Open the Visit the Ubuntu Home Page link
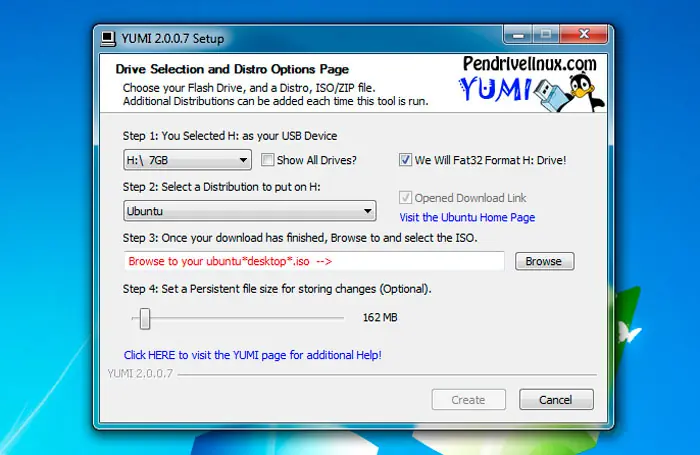This screenshot has height=455, width=700. click(x=467, y=217)
